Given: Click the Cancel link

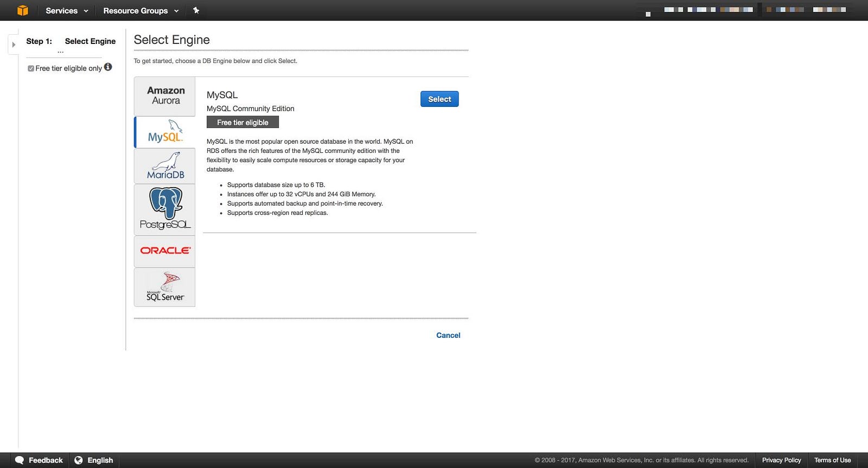Looking at the screenshot, I should pos(448,335).
